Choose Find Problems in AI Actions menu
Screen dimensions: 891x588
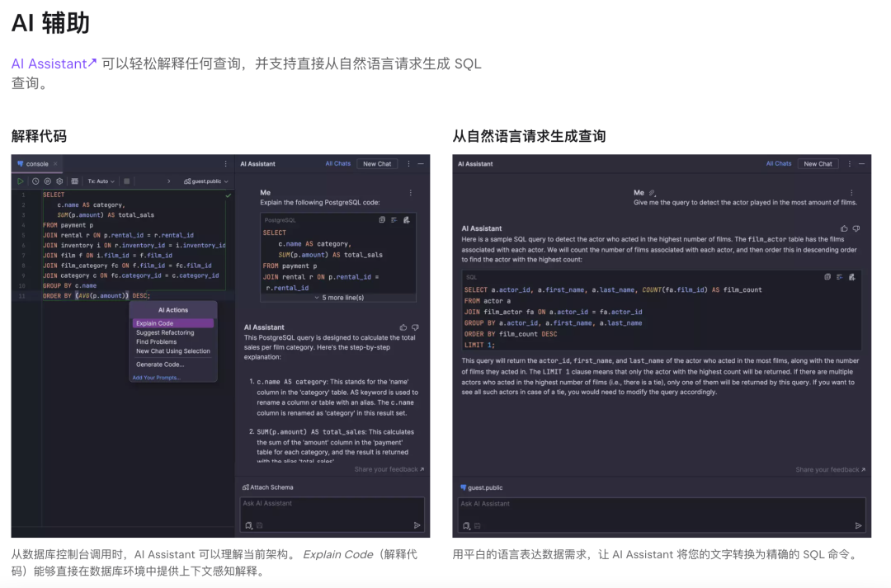coord(156,342)
